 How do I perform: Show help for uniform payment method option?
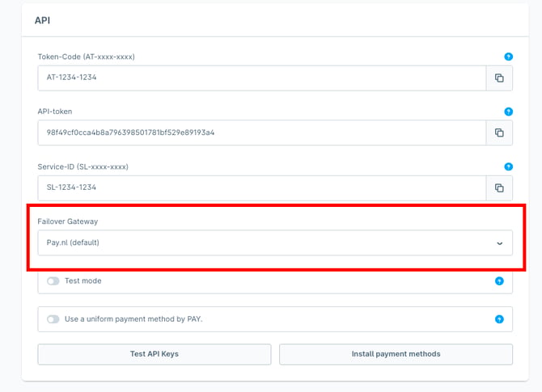tap(499, 319)
